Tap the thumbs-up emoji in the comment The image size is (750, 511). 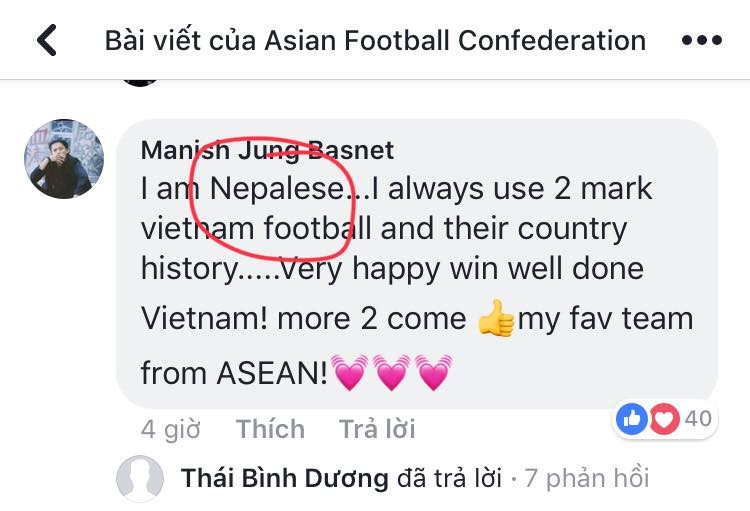point(496,319)
